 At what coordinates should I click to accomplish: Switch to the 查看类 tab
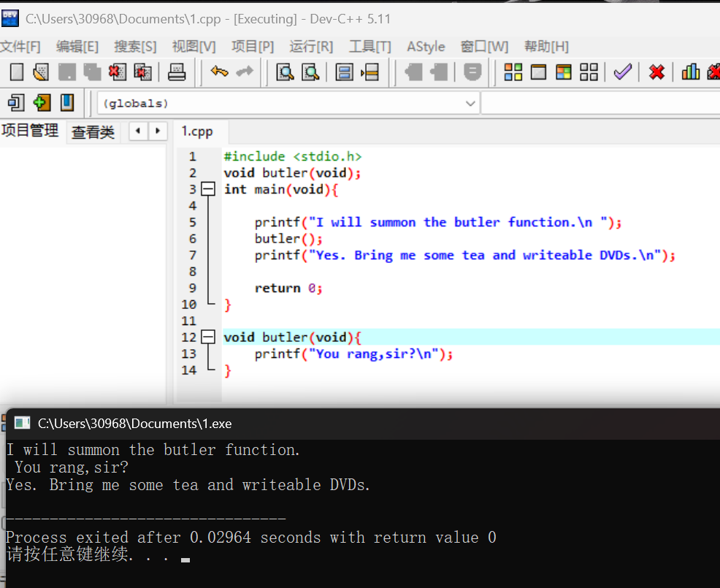click(93, 132)
